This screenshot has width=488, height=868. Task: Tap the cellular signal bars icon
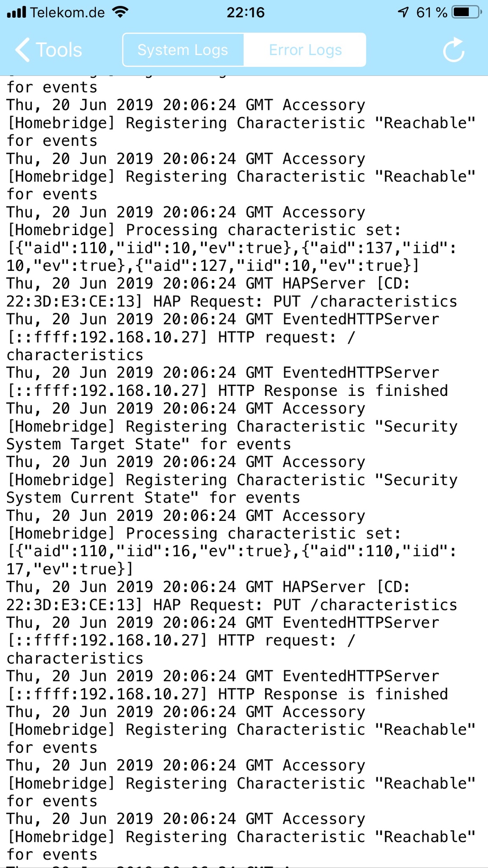(17, 12)
